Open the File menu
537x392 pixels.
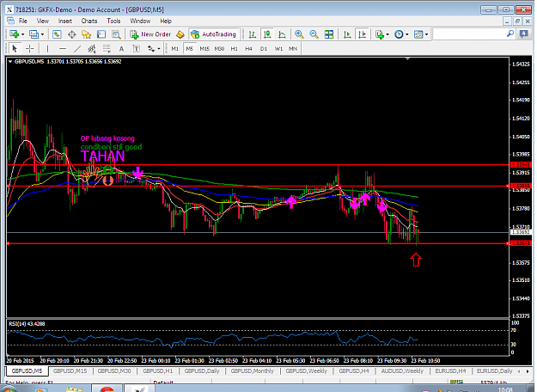(23, 21)
